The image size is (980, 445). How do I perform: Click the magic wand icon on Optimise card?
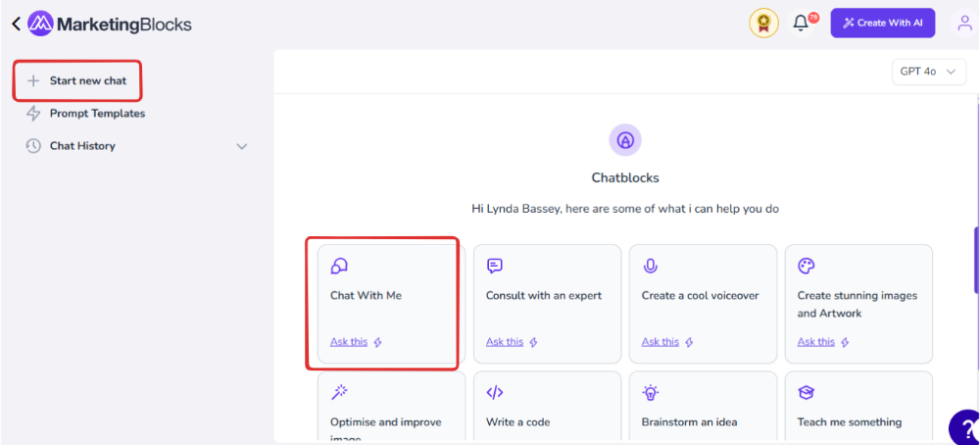pyautogui.click(x=339, y=392)
